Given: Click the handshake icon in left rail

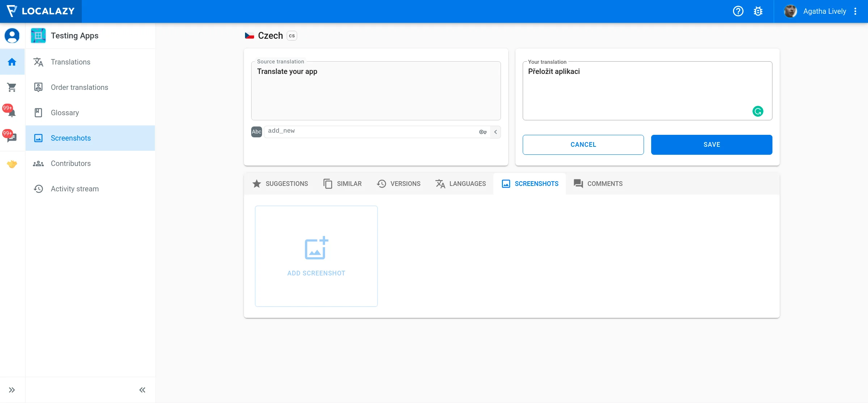Looking at the screenshot, I should point(12,164).
